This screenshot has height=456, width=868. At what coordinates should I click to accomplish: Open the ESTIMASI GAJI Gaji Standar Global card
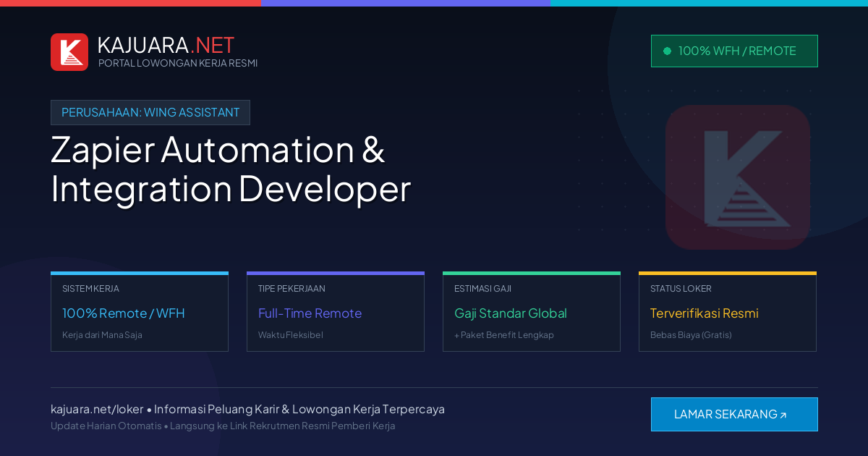tap(532, 312)
